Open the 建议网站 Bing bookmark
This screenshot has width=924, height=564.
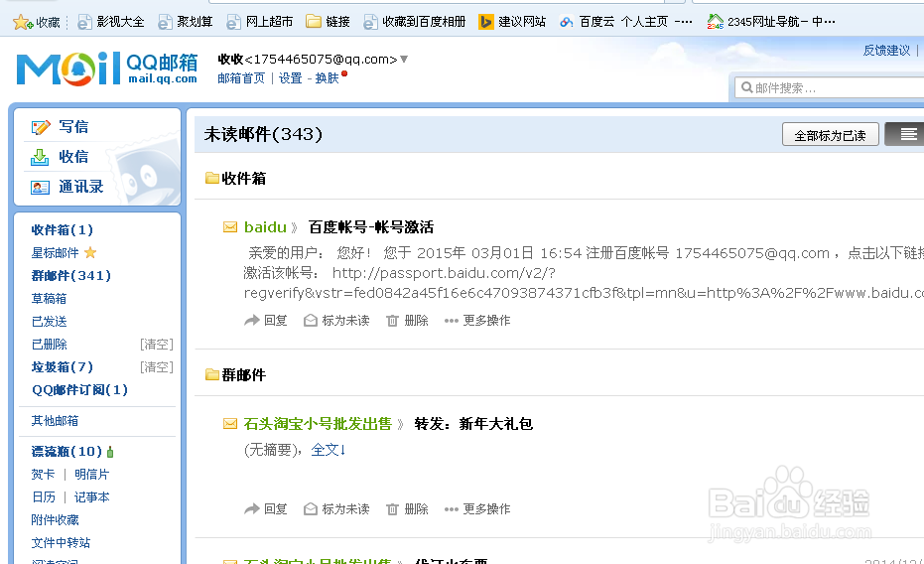[512, 22]
